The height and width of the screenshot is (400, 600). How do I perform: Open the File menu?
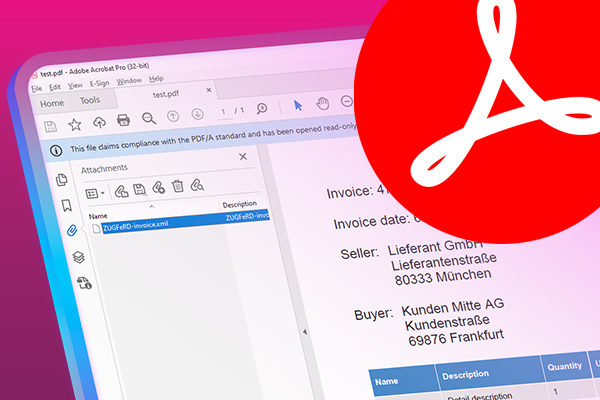click(36, 88)
